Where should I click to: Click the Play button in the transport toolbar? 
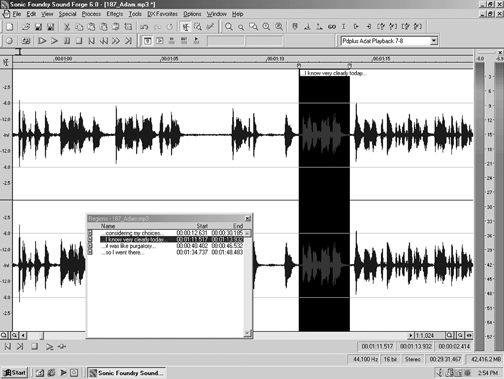click(54, 41)
